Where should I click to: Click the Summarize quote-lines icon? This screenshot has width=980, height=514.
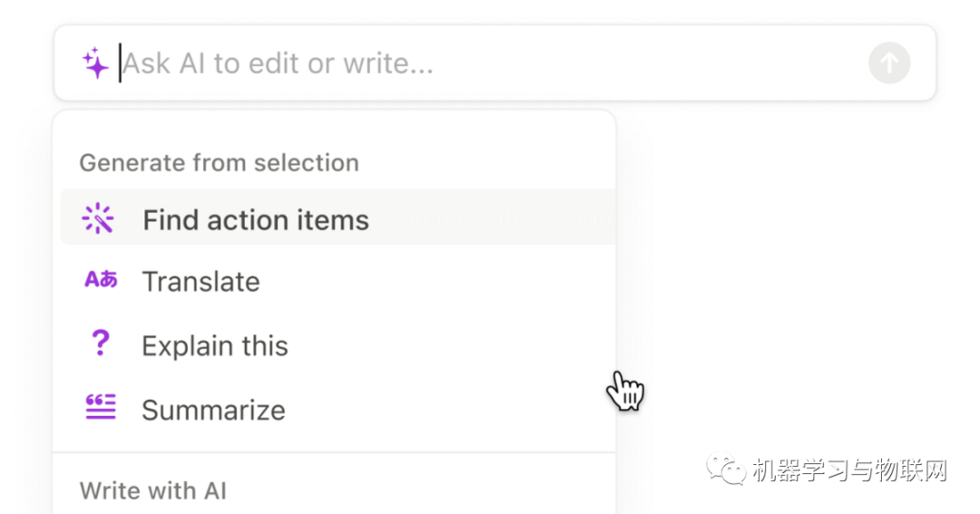tap(101, 408)
